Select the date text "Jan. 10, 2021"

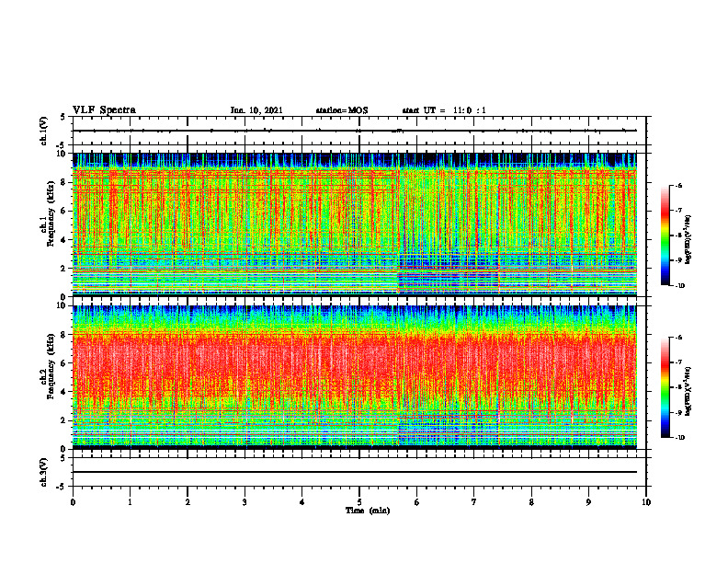pos(256,110)
